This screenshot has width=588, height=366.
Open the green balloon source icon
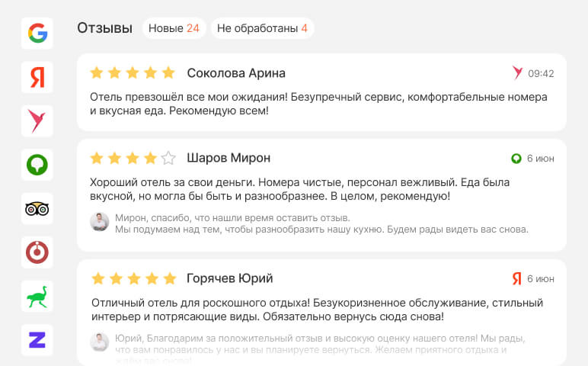pos(37,164)
